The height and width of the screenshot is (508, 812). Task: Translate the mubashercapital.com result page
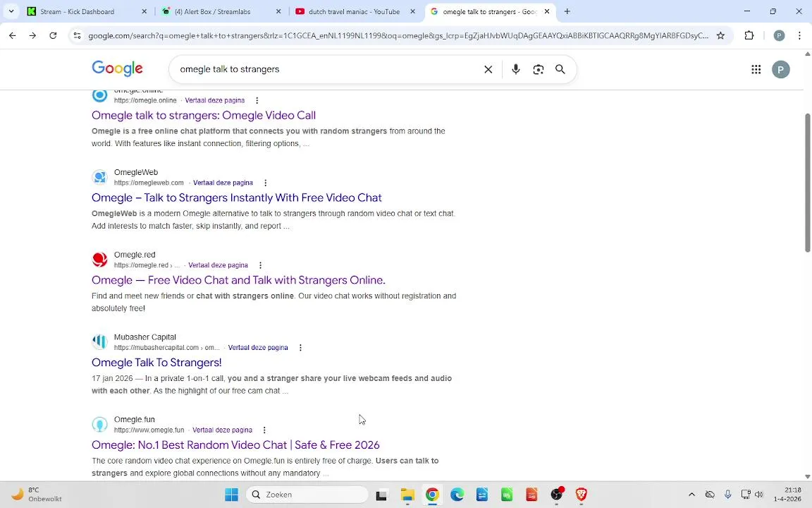(x=258, y=348)
